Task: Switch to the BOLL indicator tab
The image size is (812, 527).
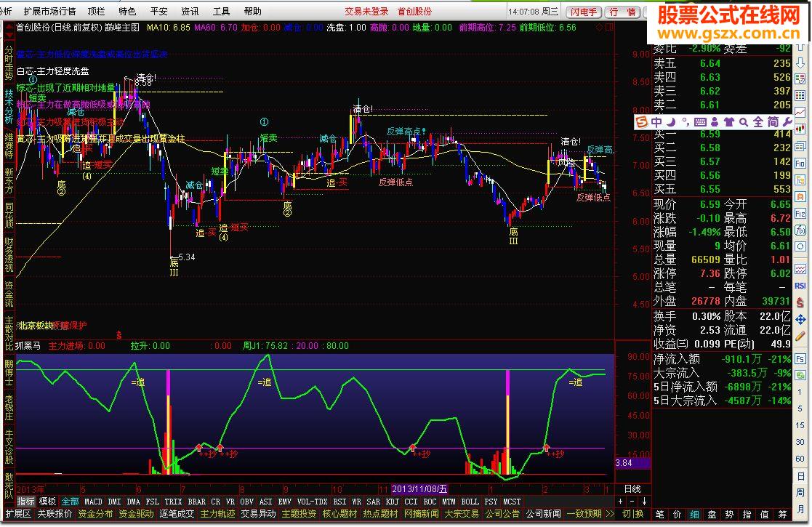Action: click(470, 501)
